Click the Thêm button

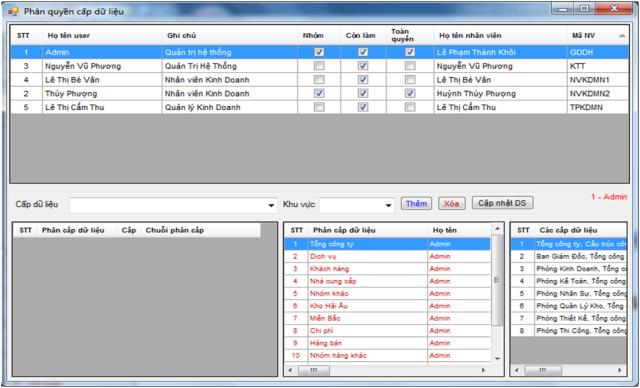coord(416,203)
